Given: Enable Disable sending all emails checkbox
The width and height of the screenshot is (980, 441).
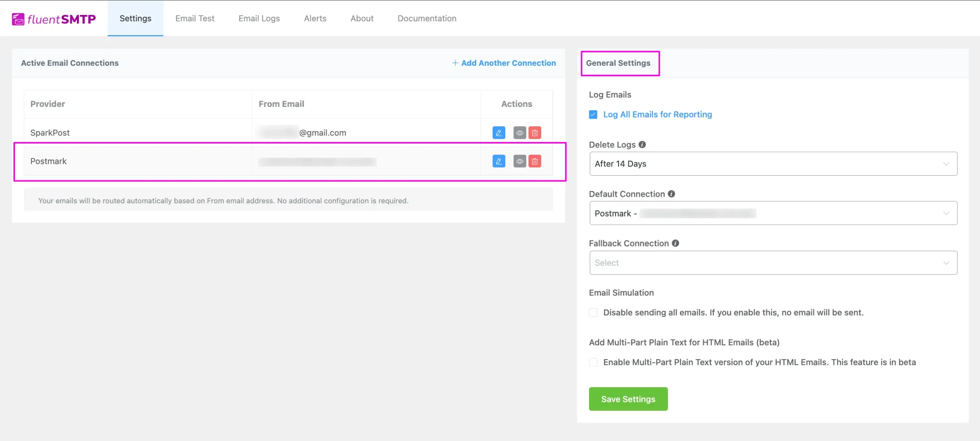Looking at the screenshot, I should click(x=593, y=312).
